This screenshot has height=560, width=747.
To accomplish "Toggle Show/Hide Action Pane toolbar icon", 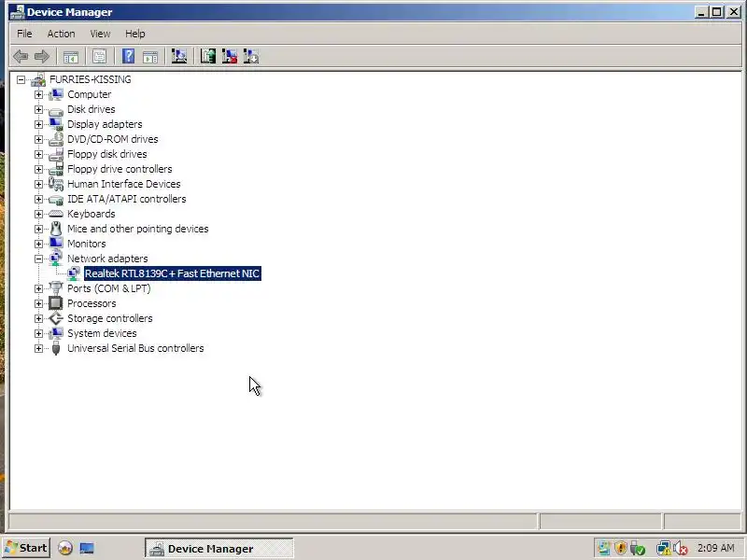I will click(x=150, y=57).
